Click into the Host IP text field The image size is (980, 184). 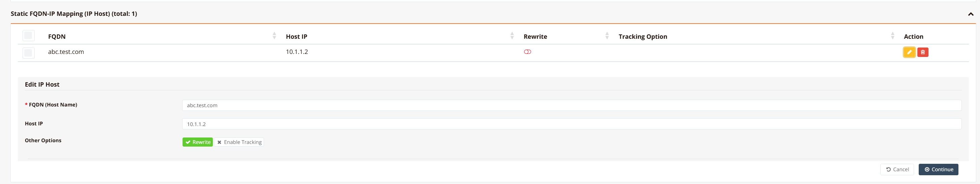pyautogui.click(x=571, y=124)
